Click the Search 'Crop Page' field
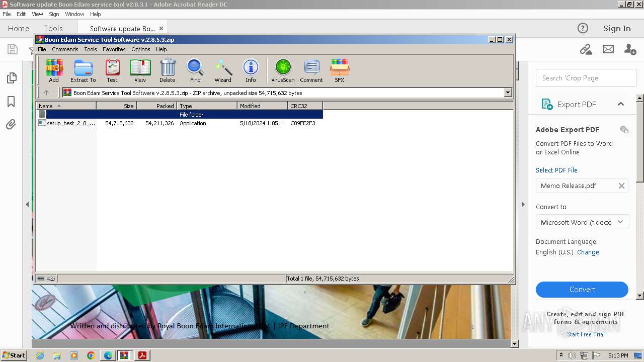Screen dimensions: 644x362 (x=586, y=78)
